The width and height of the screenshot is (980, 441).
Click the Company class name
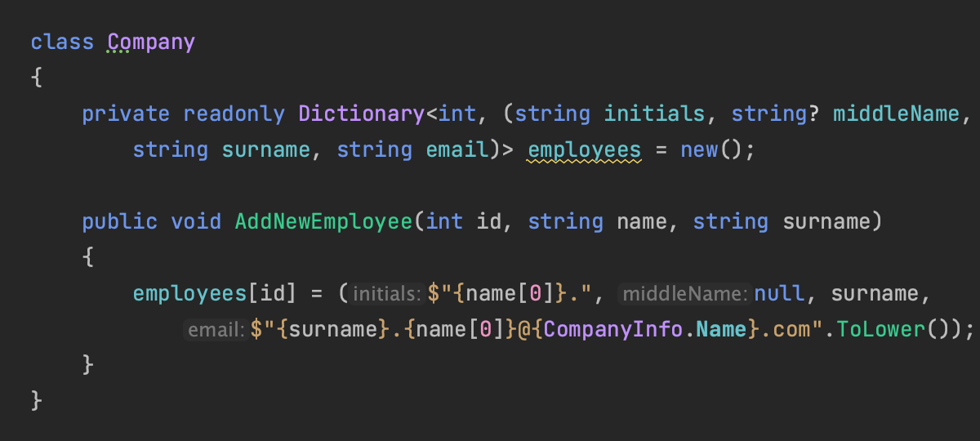(151, 42)
